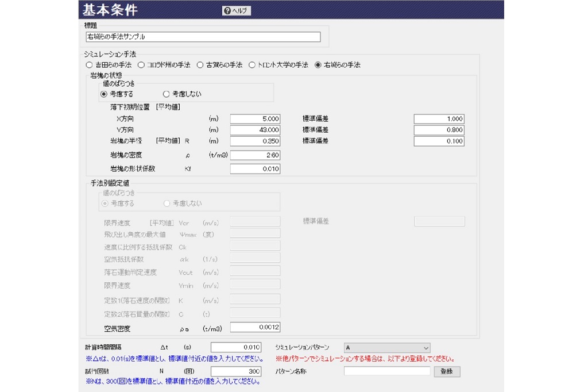
Task: Click the 標題 title text field
Action: 203,37
